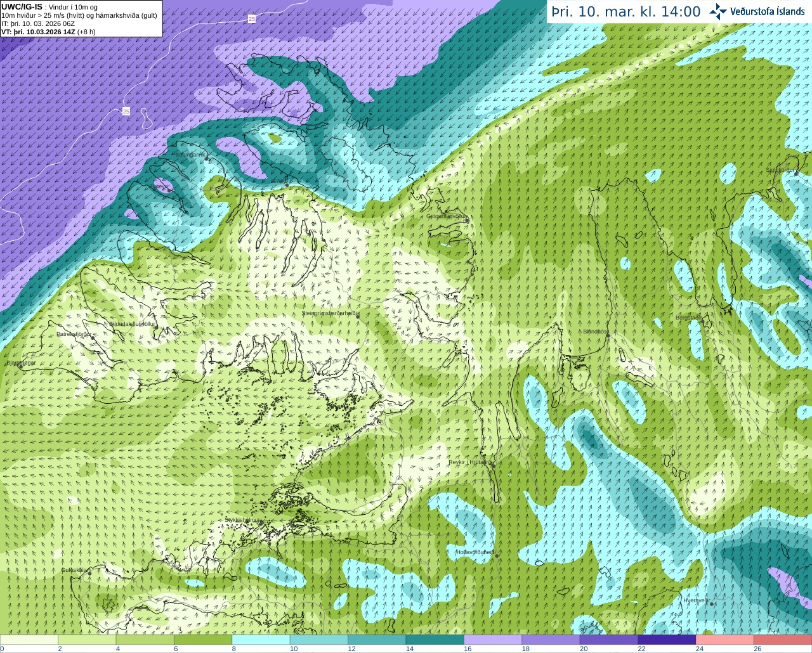Click the Holtavörðuheiði station label
The height and width of the screenshot is (653, 812).
(x=475, y=552)
